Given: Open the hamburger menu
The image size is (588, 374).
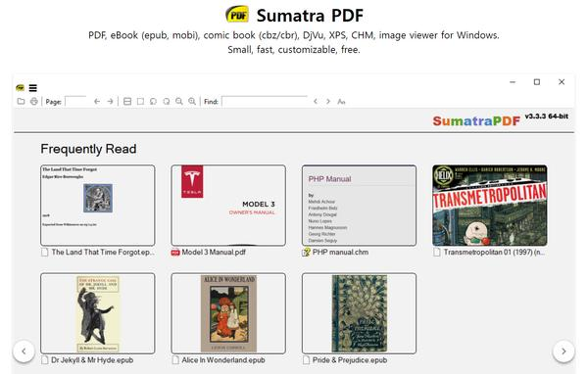Looking at the screenshot, I should (x=33, y=88).
